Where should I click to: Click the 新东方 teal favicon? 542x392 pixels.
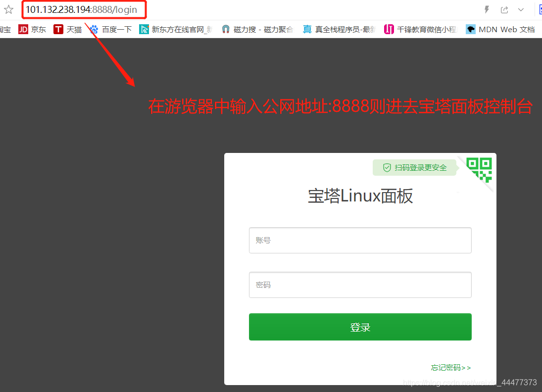144,29
